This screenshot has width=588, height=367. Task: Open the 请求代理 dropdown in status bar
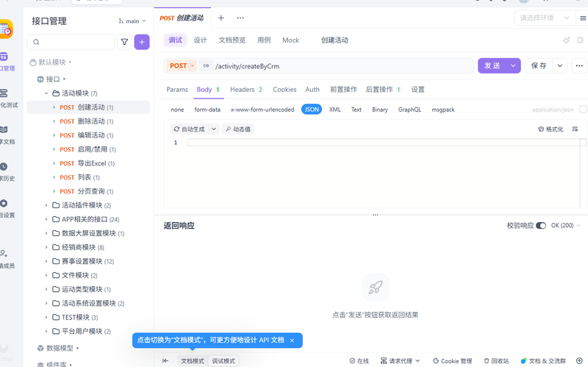(x=400, y=360)
